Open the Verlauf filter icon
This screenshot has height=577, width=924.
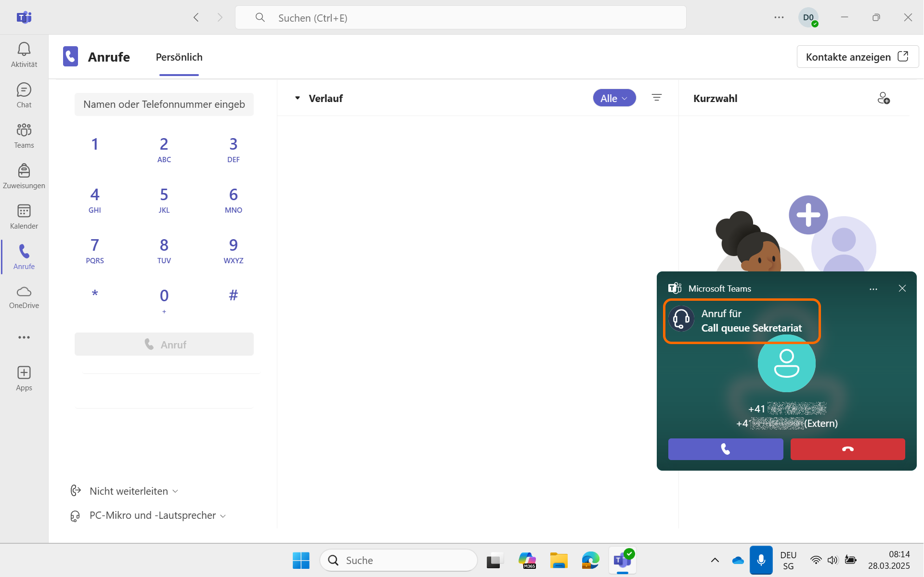point(656,98)
